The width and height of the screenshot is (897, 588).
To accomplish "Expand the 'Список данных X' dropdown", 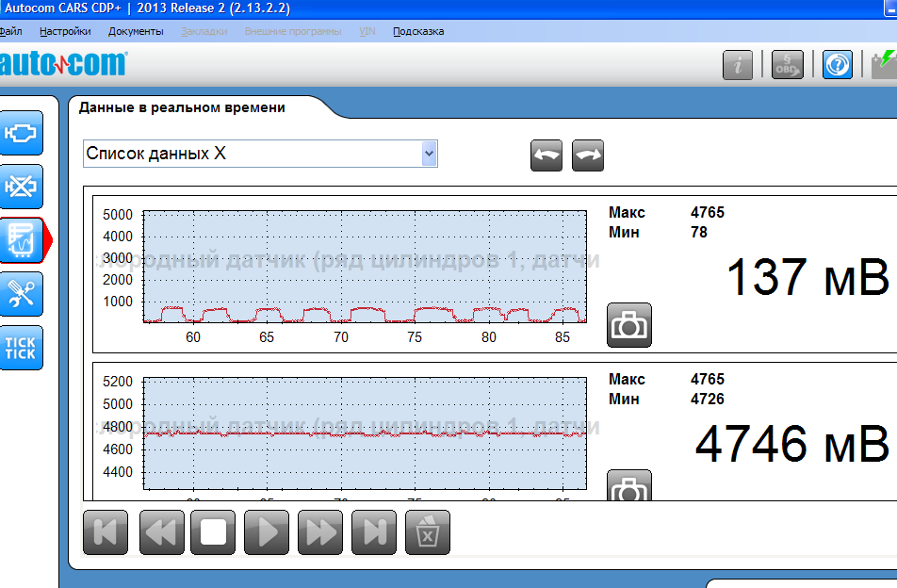I will 430,153.
